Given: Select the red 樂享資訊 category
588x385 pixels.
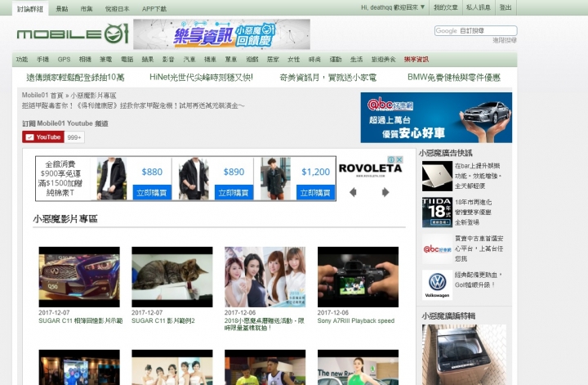Looking at the screenshot, I should coord(416,60).
